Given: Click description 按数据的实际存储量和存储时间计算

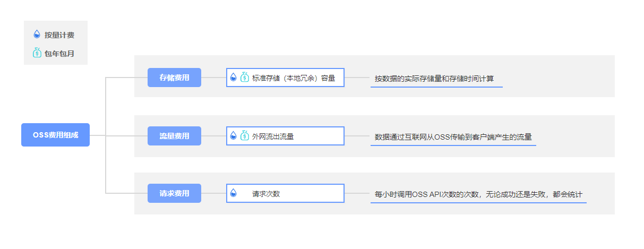Looking at the screenshot, I should [x=434, y=79].
